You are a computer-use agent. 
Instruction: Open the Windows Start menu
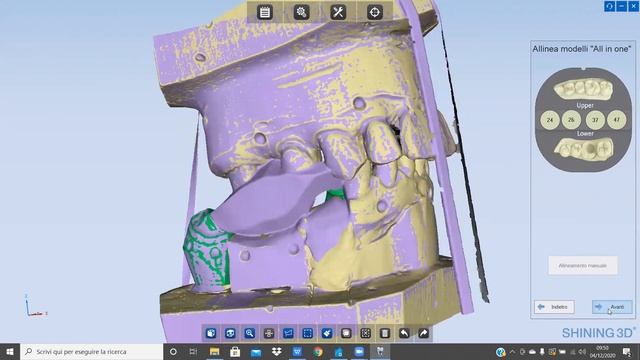[x=10, y=351]
